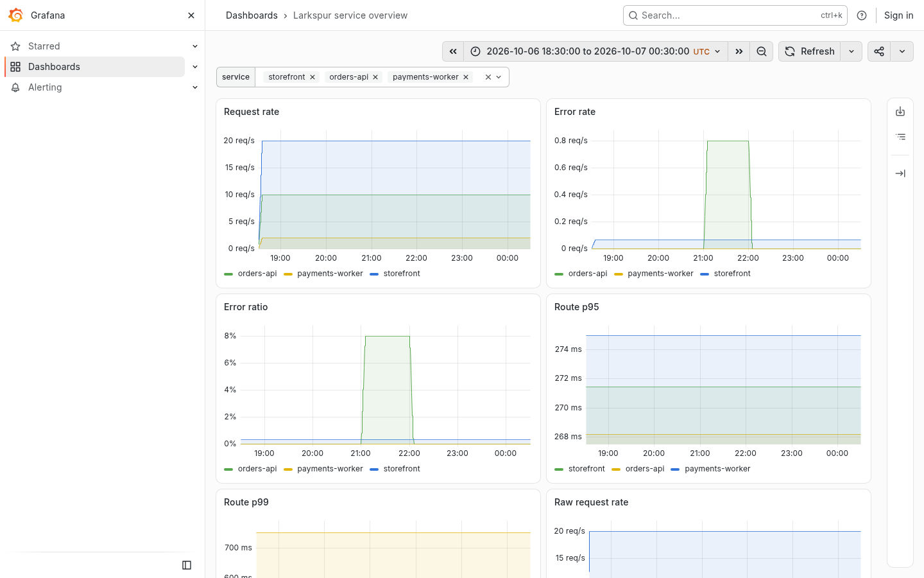This screenshot has width=924, height=578.
Task: Toggle payments-worker series in Request rate legend
Action: click(x=330, y=274)
